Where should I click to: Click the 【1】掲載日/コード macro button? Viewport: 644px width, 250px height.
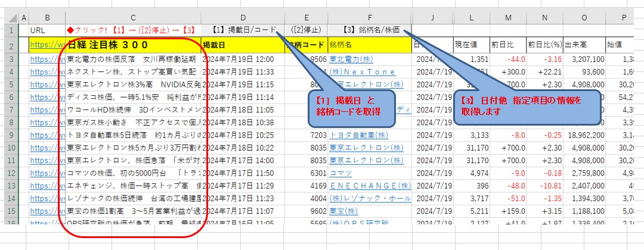click(x=243, y=29)
